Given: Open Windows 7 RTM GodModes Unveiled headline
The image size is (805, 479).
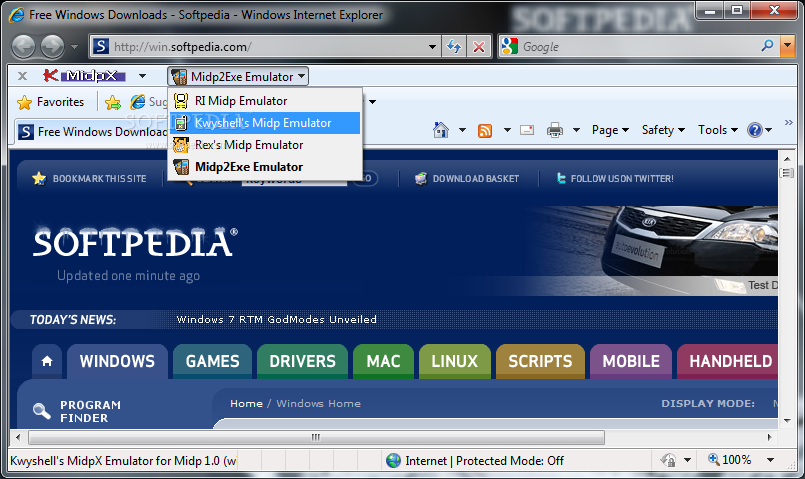Looking at the screenshot, I should pos(276,319).
